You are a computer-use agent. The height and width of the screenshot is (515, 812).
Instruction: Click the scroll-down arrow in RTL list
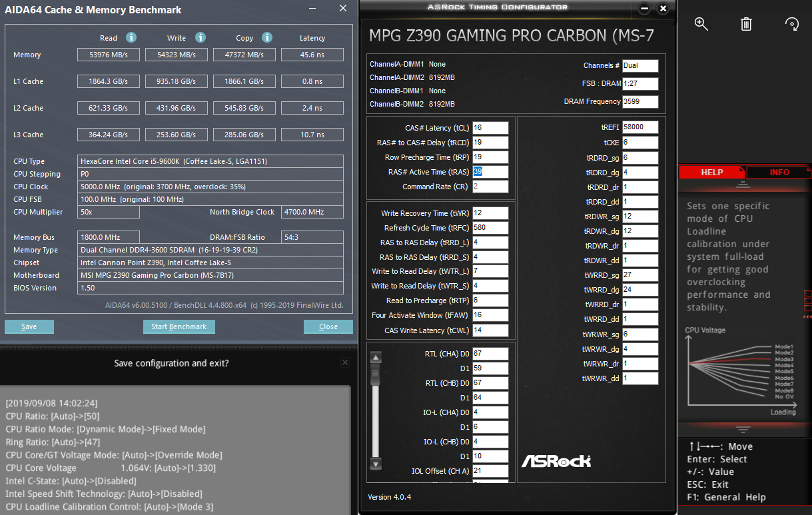click(x=376, y=463)
